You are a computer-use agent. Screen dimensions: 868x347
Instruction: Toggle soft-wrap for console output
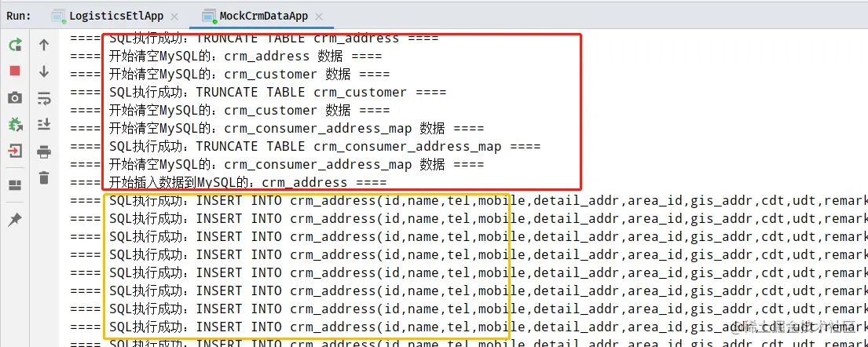(x=44, y=98)
